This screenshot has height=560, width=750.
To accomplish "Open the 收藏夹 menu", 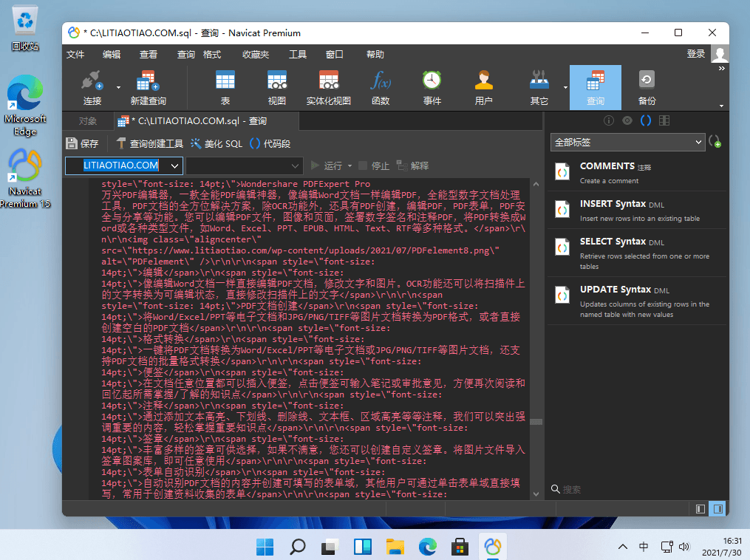I will (256, 55).
